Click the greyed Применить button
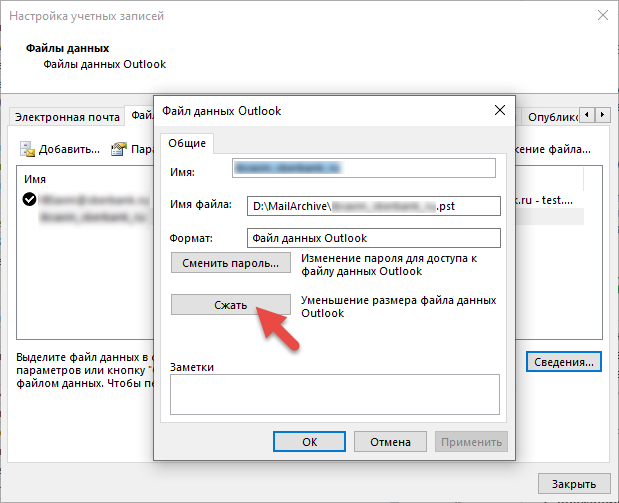The height and width of the screenshot is (503, 619). pos(471,441)
